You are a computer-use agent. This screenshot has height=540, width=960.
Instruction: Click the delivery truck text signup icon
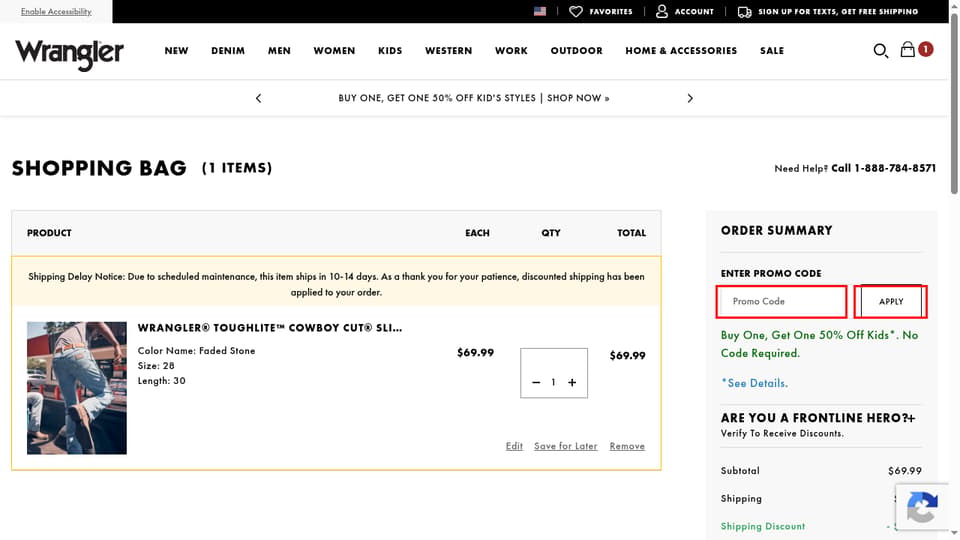(x=744, y=12)
